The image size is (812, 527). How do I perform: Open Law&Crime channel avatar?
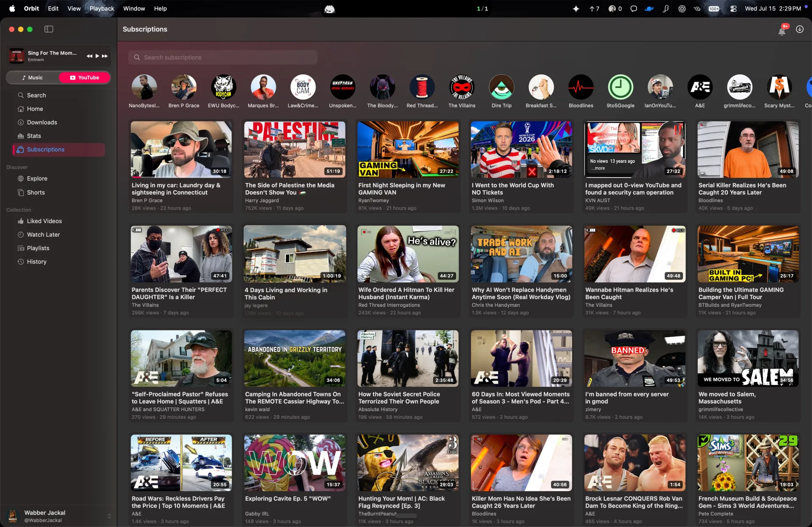(x=303, y=87)
